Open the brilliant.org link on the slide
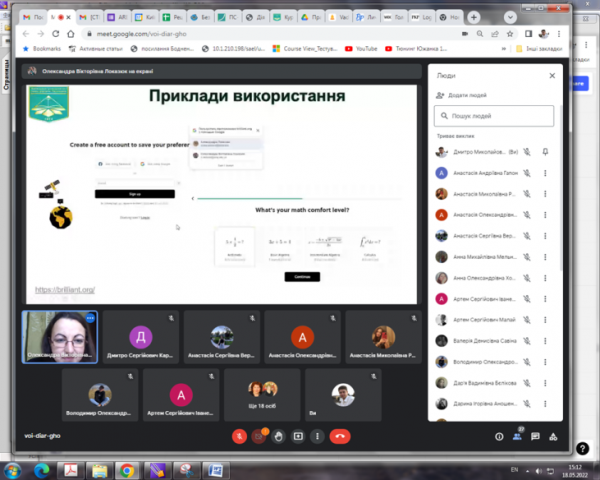The height and width of the screenshot is (480, 600). pos(65,290)
